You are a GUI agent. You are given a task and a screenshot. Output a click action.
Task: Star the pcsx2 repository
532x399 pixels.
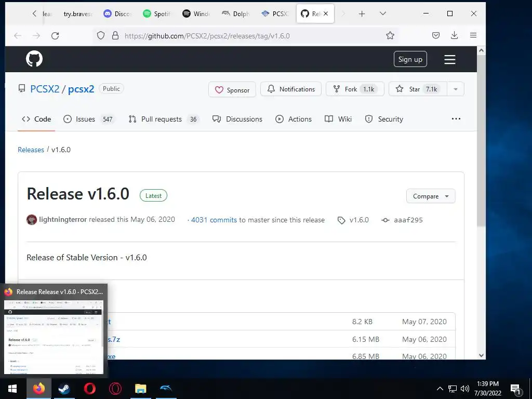point(418,89)
